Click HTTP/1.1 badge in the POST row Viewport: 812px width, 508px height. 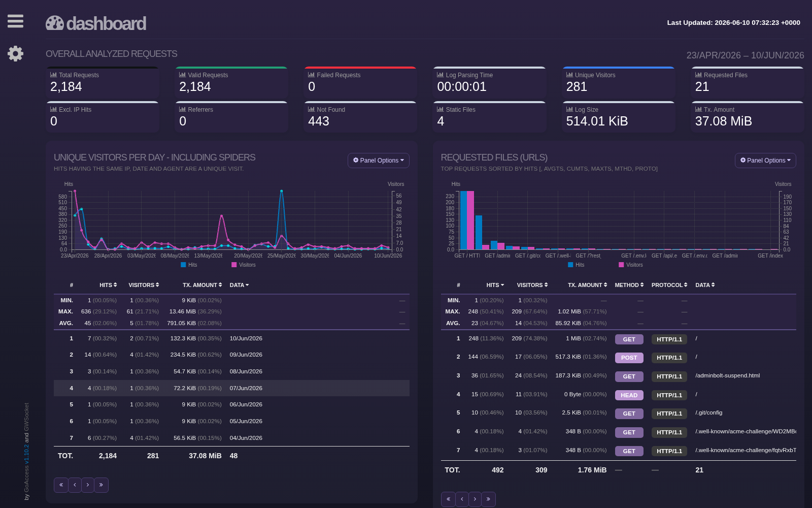coord(669,358)
